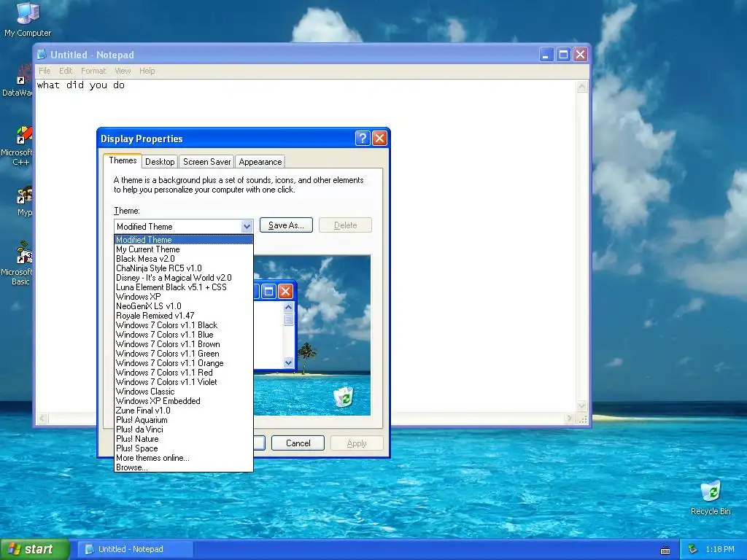Image resolution: width=747 pixels, height=560 pixels.
Task: Click the Notepad icon in the title bar
Action: [x=42, y=55]
